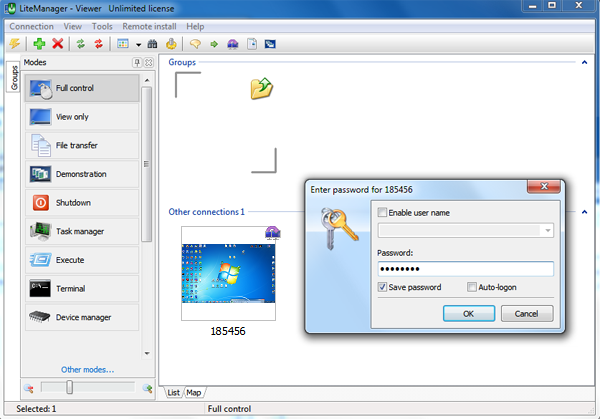This screenshot has height=419, width=600.
Task: Click the red arrows toolbar icon
Action: (x=99, y=44)
